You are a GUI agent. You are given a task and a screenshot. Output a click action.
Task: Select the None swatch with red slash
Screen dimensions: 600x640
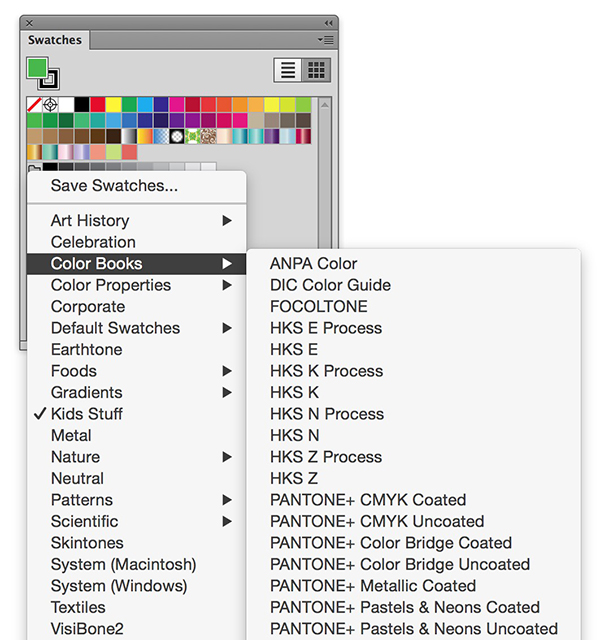click(35, 104)
